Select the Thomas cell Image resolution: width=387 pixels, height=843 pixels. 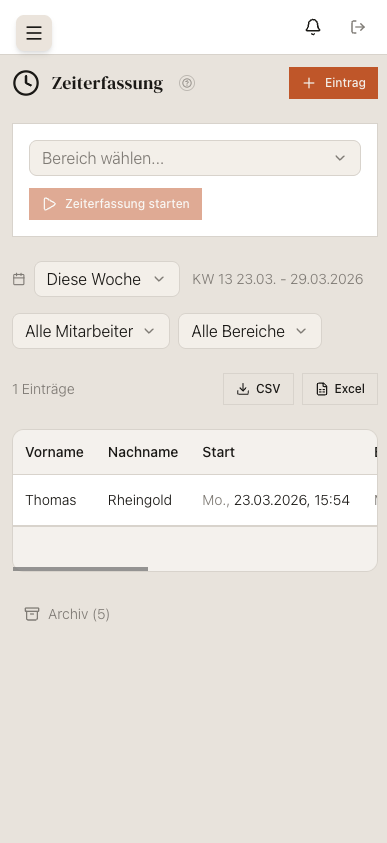click(51, 500)
